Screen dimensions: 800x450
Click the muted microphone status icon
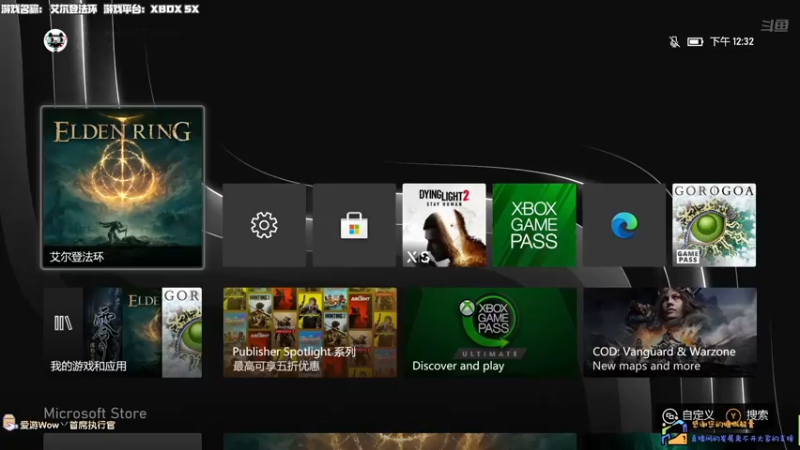click(x=674, y=42)
